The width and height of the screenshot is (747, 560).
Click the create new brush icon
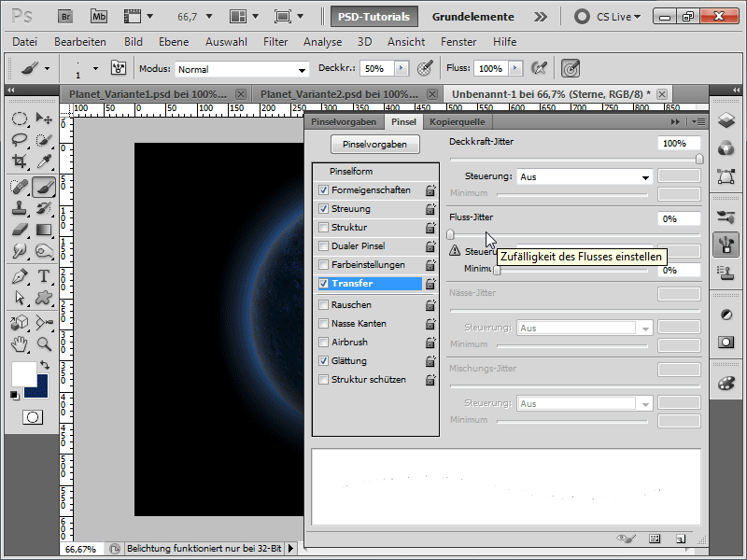point(681,539)
